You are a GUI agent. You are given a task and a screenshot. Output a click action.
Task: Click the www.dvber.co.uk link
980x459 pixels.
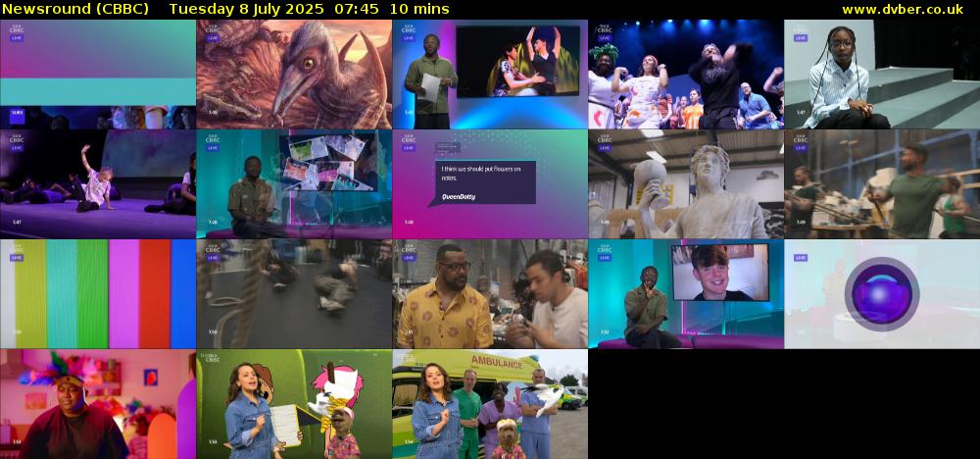coord(902,9)
